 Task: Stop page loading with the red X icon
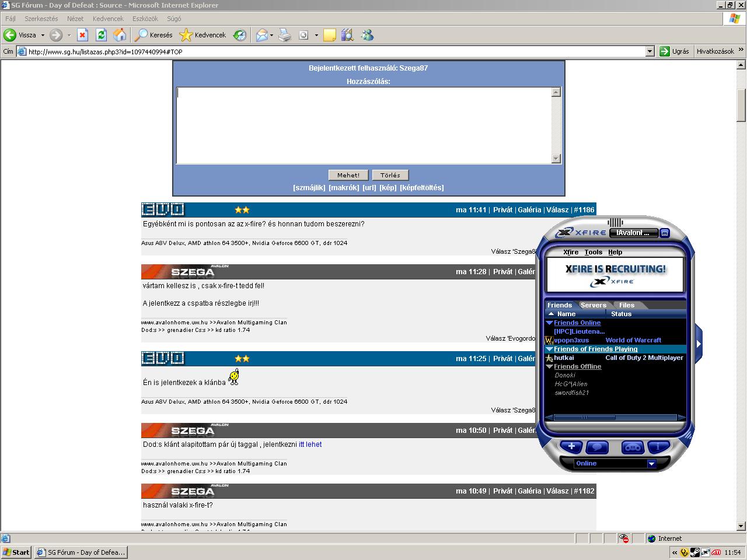tap(82, 35)
